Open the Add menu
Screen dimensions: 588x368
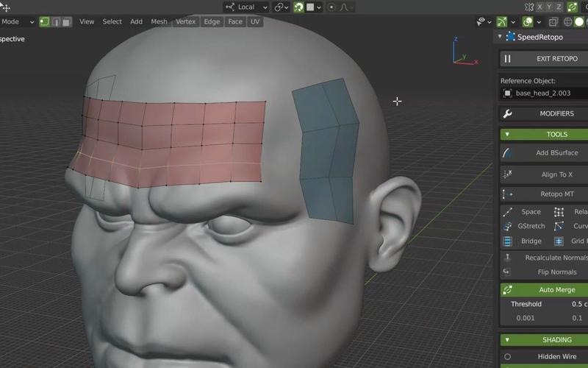point(136,22)
